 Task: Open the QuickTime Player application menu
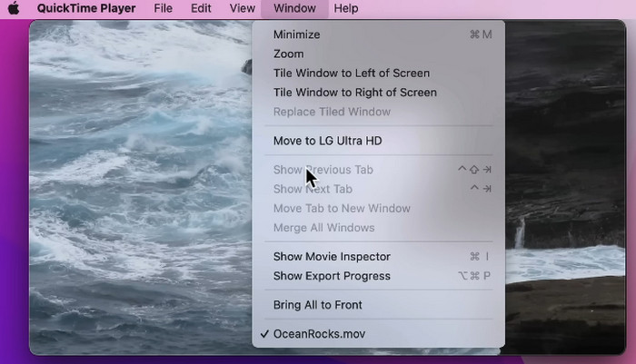[86, 8]
